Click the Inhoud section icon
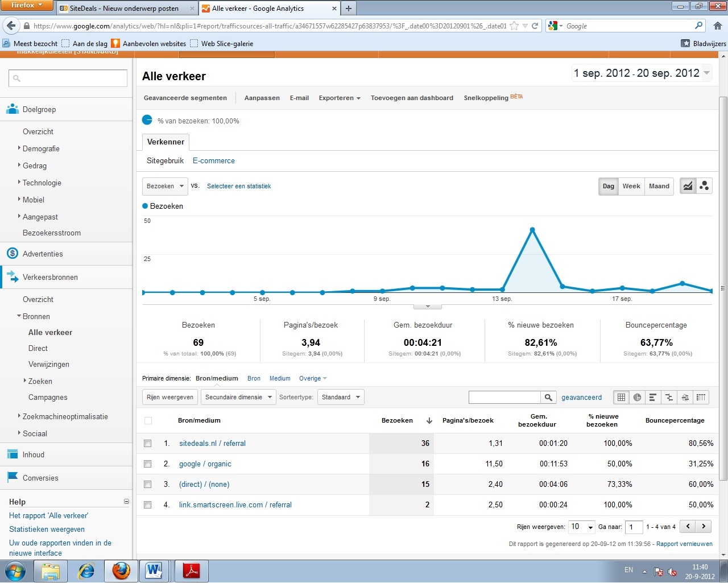Viewport: 728px width, 583px height. (13, 454)
